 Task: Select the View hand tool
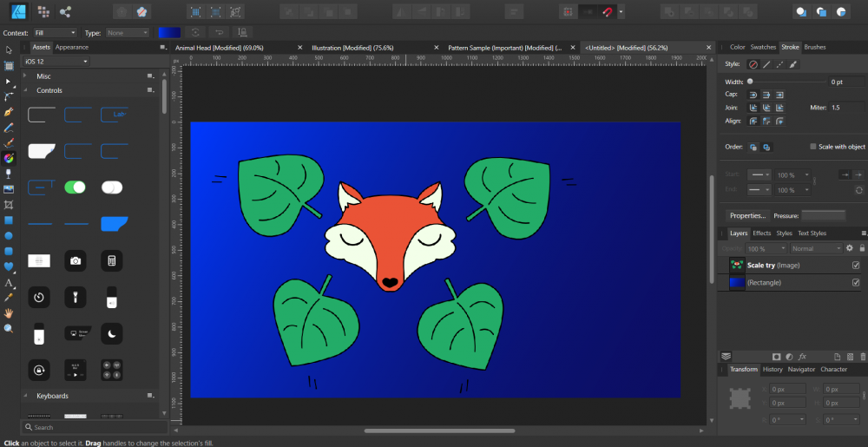point(9,313)
